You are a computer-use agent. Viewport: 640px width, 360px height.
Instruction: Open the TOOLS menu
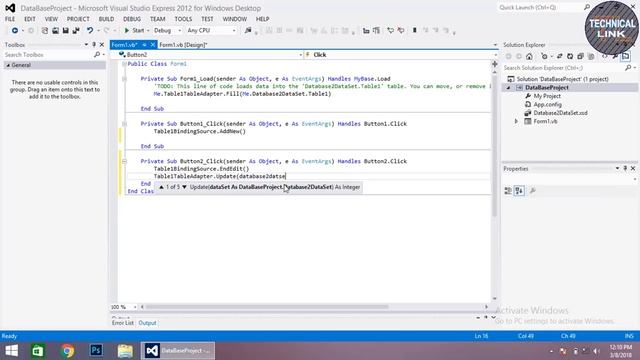click(183, 19)
